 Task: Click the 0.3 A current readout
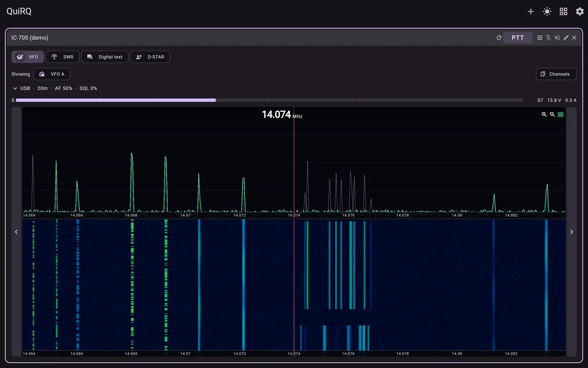point(571,100)
